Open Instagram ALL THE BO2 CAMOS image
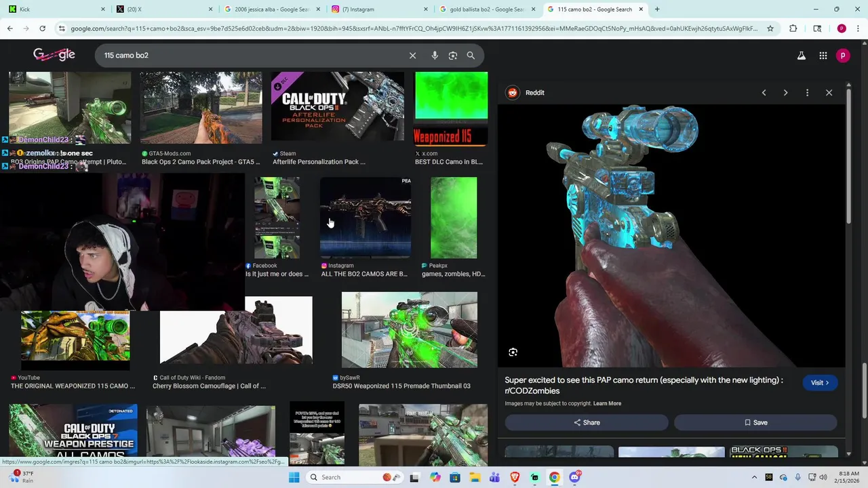Viewport: 868px width, 488px height. (x=366, y=218)
